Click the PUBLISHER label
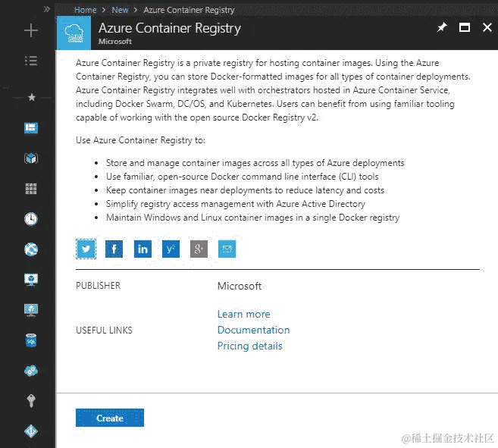The image size is (498, 448). click(x=98, y=286)
